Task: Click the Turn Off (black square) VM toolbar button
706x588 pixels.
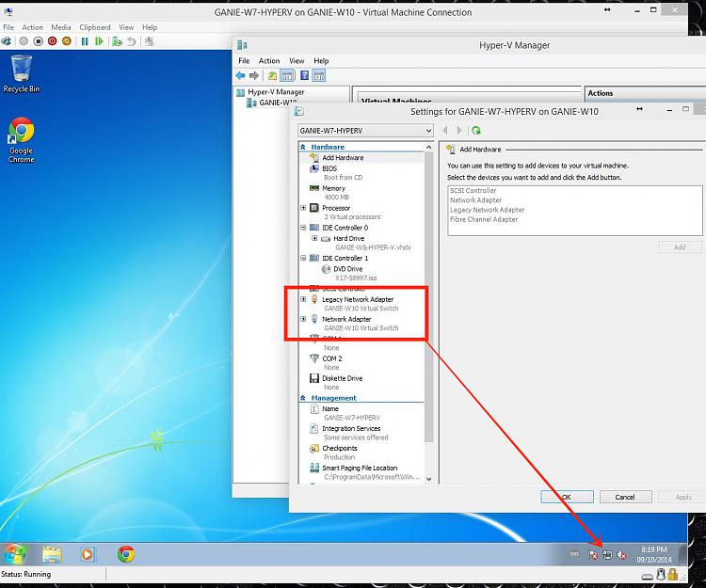Action: [x=39, y=41]
